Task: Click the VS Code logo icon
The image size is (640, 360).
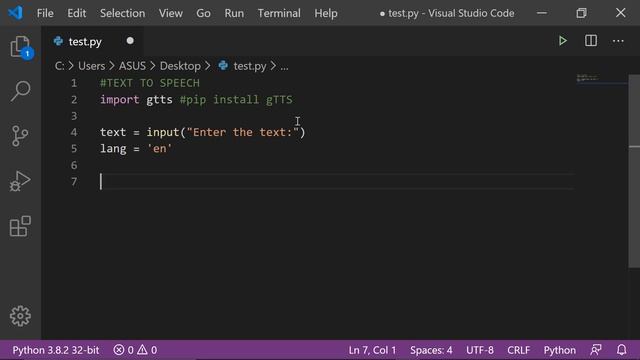Action: (x=16, y=13)
